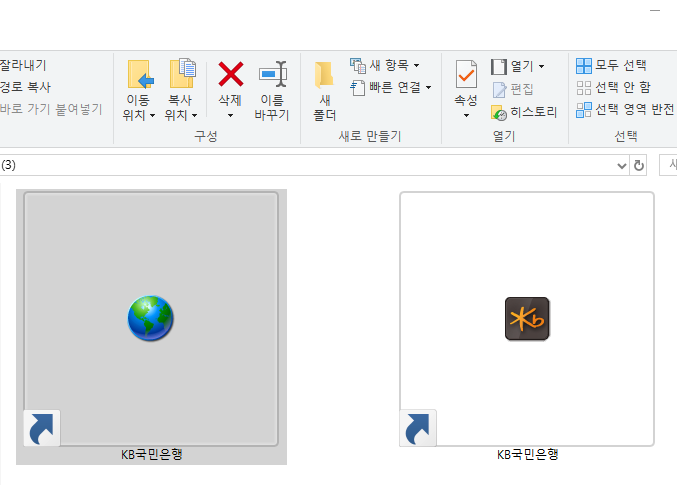This screenshot has height=485, width=677.
Task: Click the Move to (이동 위치) folder icon
Action: [140, 74]
